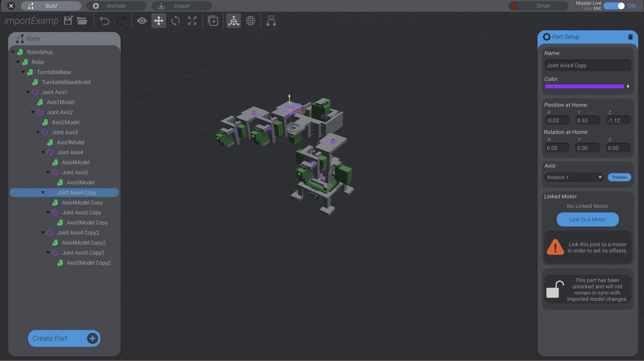Click the Undo arrow

pos(105,21)
